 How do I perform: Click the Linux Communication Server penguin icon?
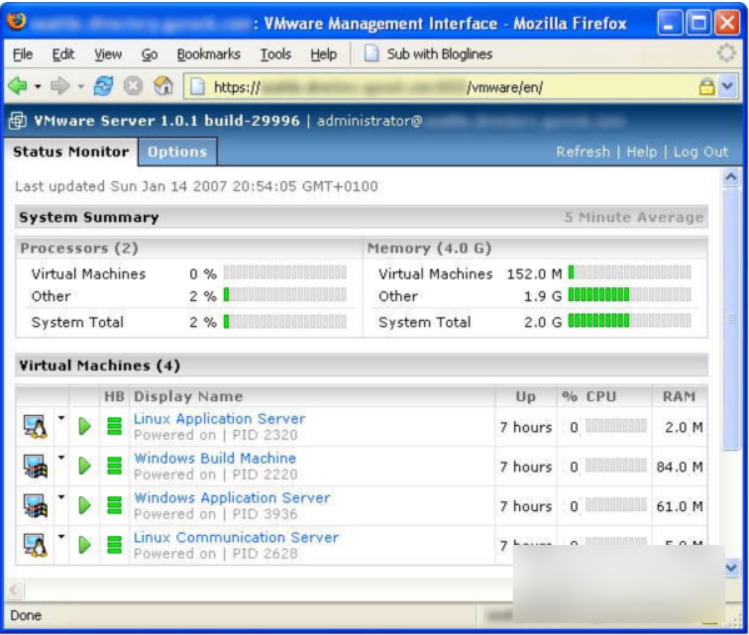click(x=35, y=545)
